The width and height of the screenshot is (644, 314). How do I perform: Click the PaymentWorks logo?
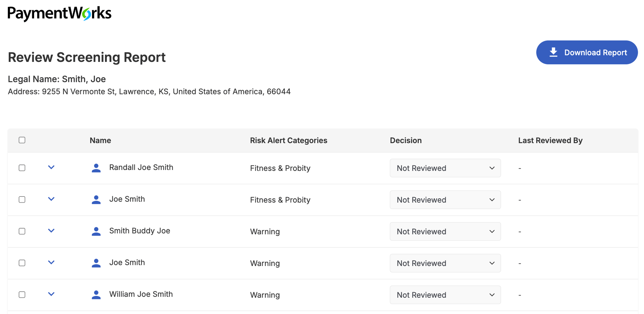(59, 12)
